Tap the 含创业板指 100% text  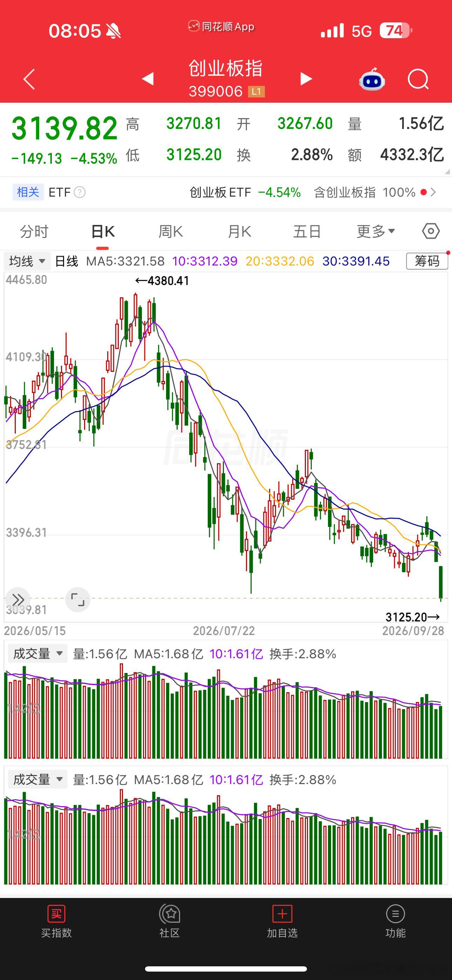click(x=364, y=192)
